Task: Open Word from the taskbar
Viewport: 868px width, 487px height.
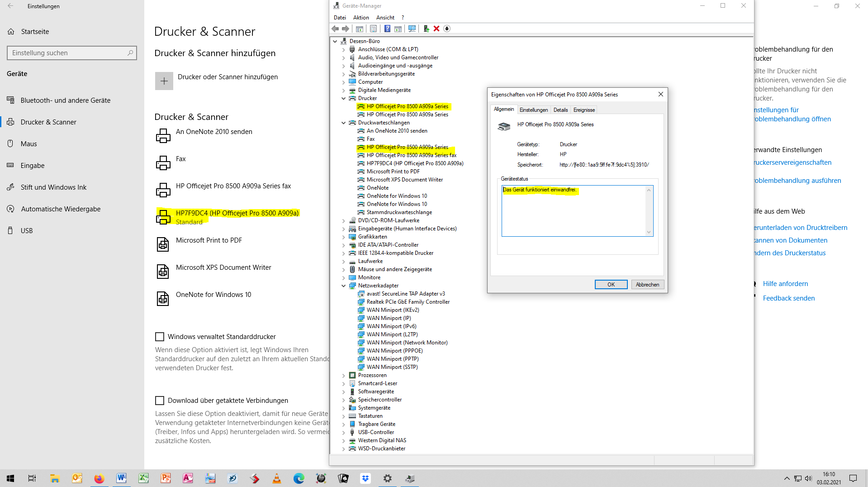Action: click(121, 478)
